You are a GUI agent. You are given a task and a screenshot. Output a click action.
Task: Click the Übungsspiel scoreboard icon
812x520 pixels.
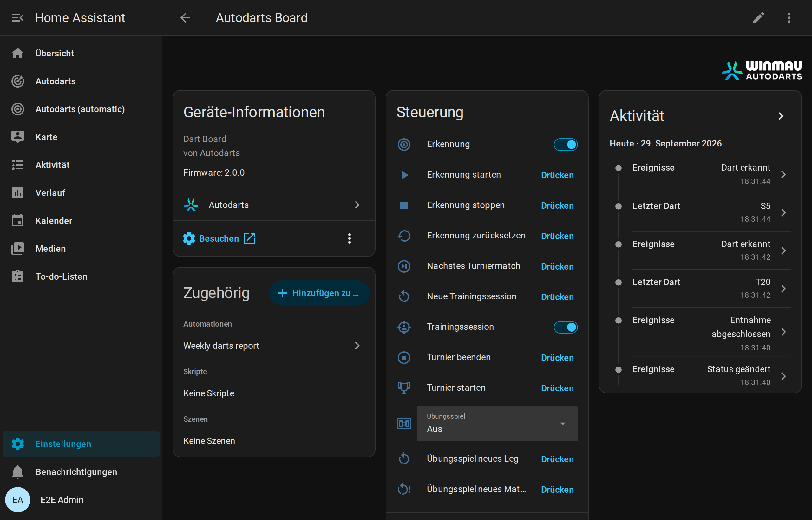click(404, 423)
